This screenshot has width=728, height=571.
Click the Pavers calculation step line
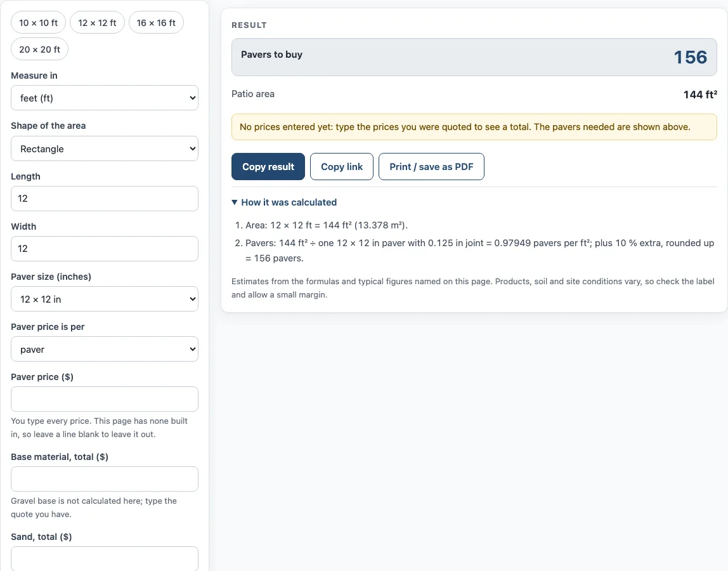pyautogui.click(x=479, y=251)
